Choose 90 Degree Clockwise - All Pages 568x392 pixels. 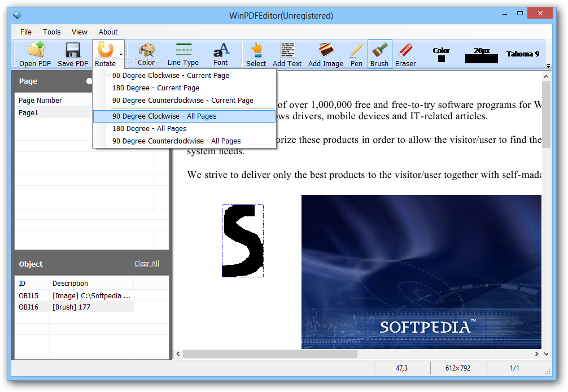185,116
